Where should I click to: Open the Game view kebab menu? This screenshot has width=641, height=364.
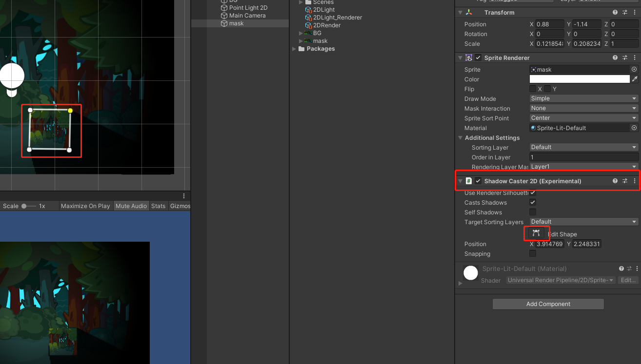coord(184,195)
